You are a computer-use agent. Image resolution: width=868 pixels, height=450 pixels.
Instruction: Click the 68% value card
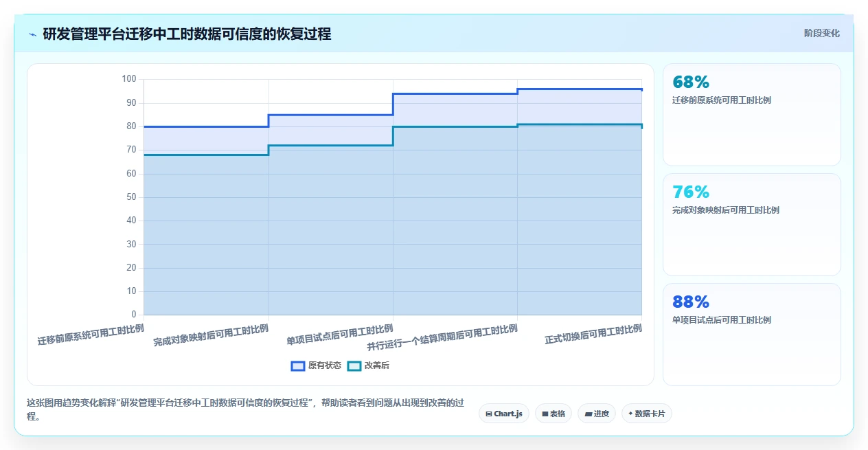coord(751,115)
